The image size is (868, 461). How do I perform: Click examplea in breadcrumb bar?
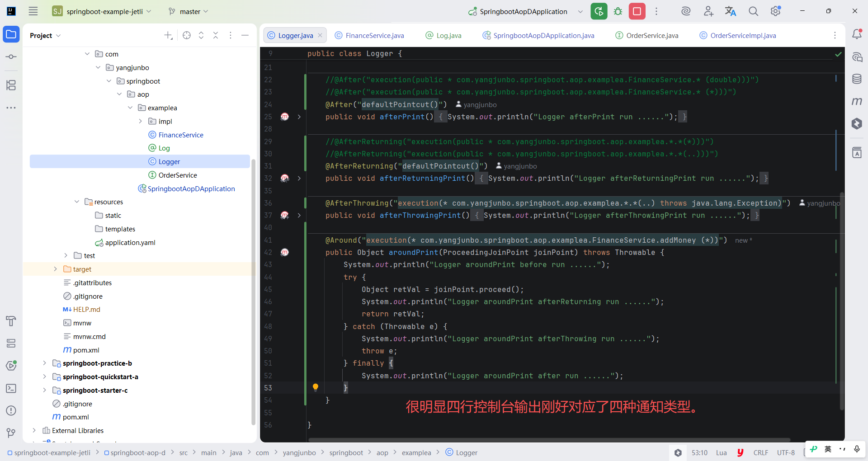(x=416, y=452)
